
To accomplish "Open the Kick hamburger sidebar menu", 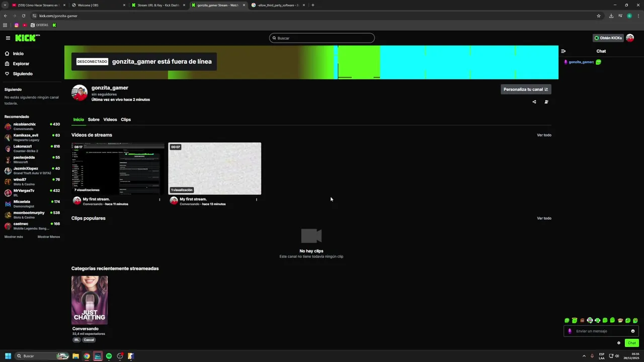I will coord(8,38).
